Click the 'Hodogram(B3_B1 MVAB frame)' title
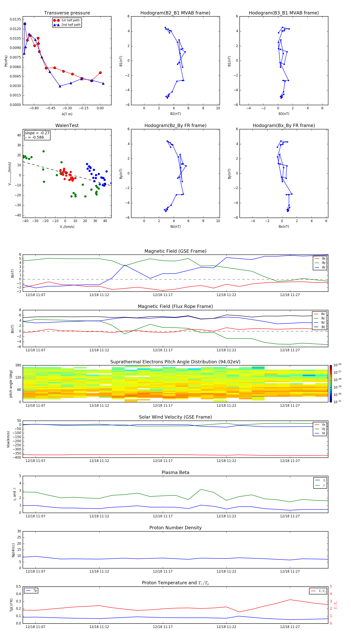Image resolution: width=351 pixels, height=644 pixels. [284, 13]
